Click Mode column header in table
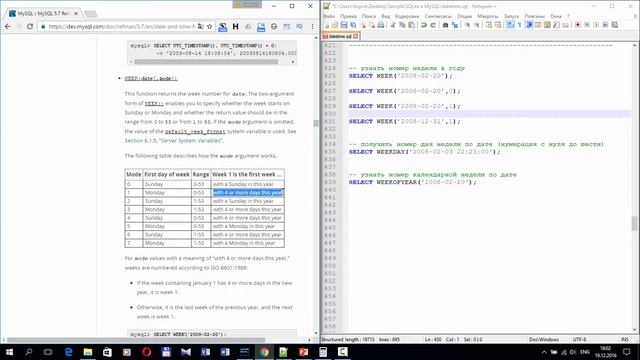The height and width of the screenshot is (360, 640). coord(133,174)
